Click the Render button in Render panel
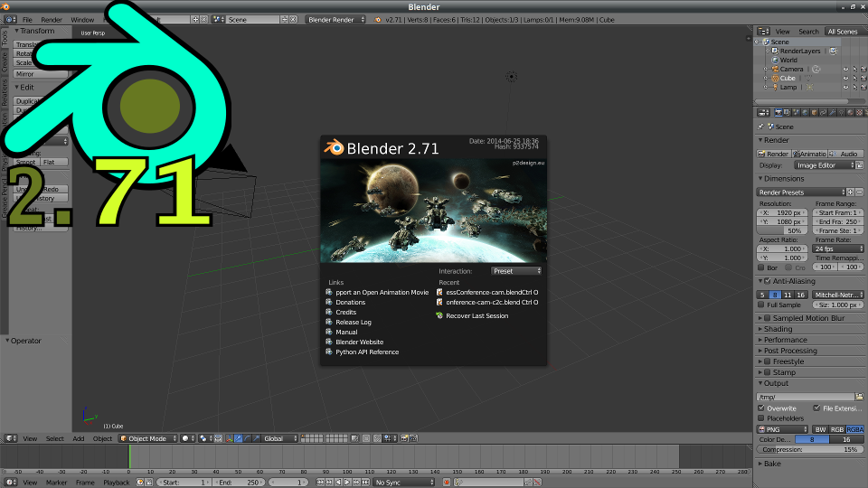The width and height of the screenshot is (868, 488). 773,154
